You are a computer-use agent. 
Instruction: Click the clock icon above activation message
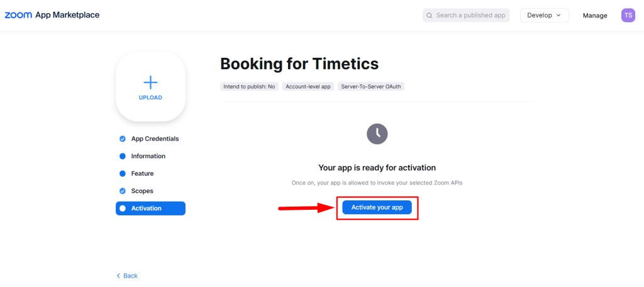377,133
